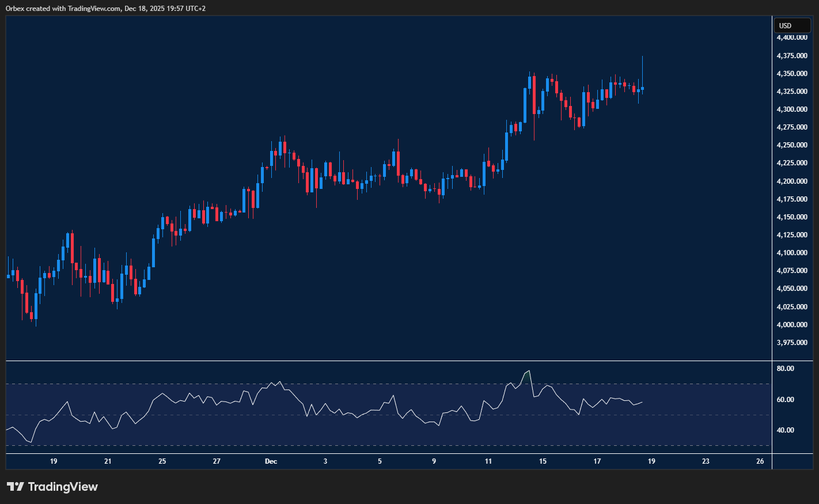The height and width of the screenshot is (504, 819).
Task: Click date 15 on the time axis
Action: 543,461
